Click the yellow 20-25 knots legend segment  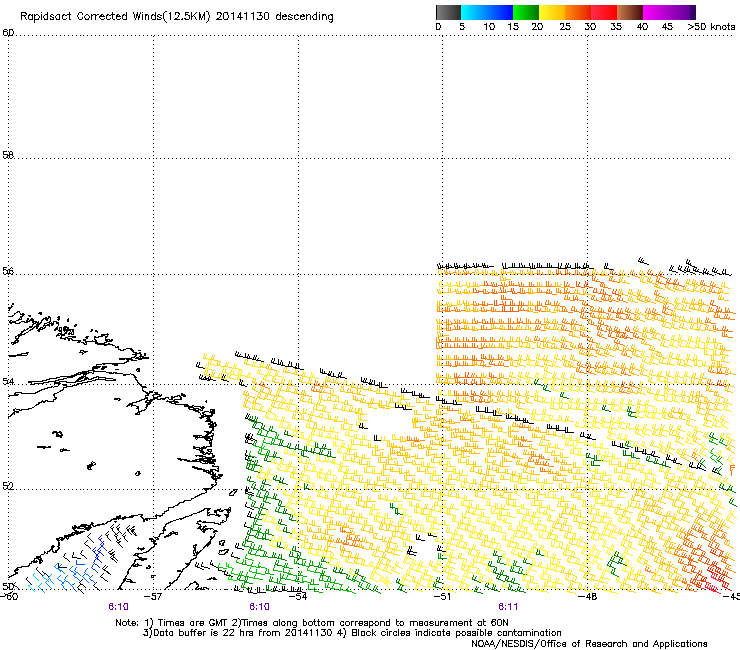click(x=552, y=12)
